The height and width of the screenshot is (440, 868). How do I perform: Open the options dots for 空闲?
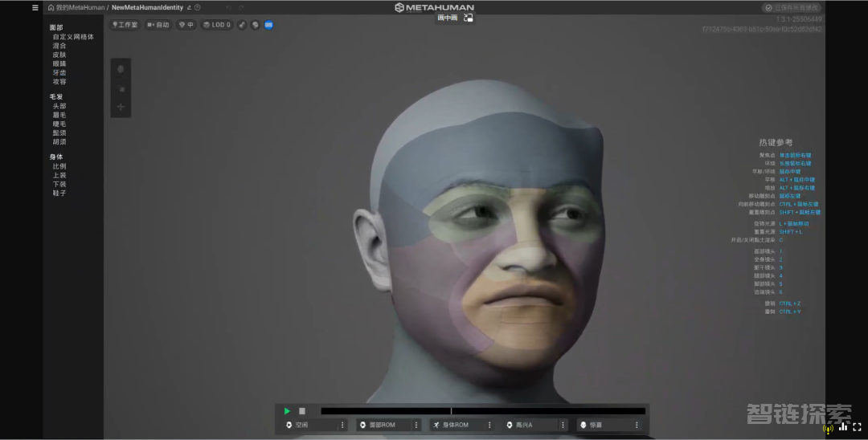tap(342, 425)
